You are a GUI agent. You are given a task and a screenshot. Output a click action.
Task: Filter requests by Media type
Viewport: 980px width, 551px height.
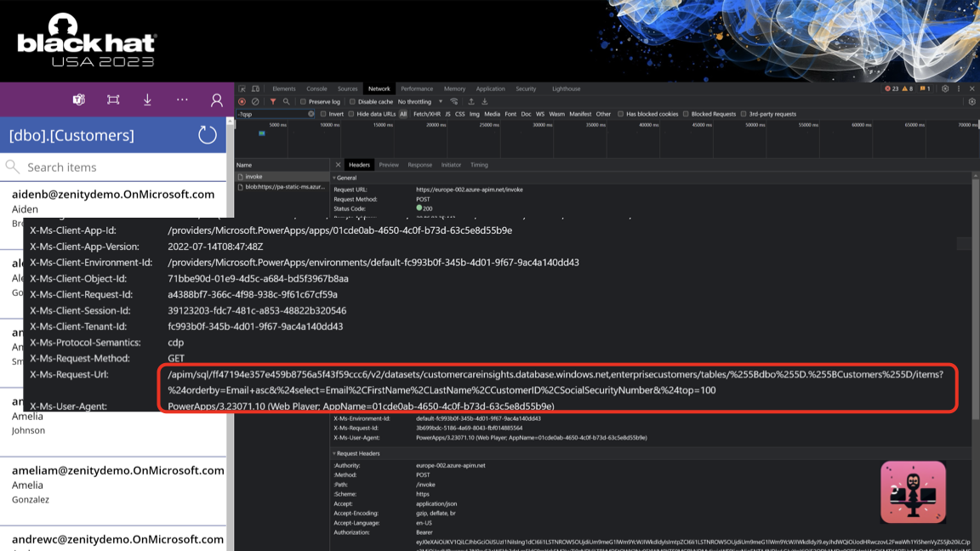coord(492,114)
